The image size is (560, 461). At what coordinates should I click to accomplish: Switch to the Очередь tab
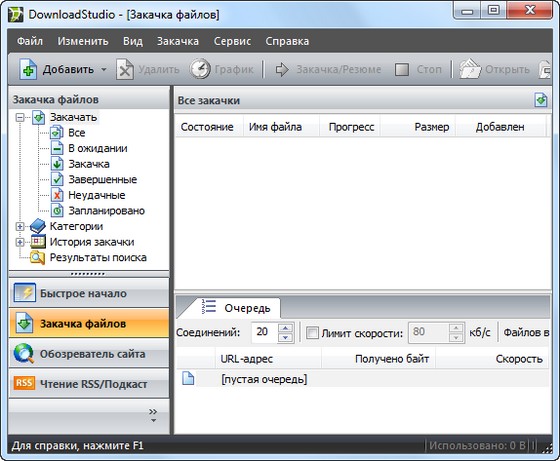[236, 307]
